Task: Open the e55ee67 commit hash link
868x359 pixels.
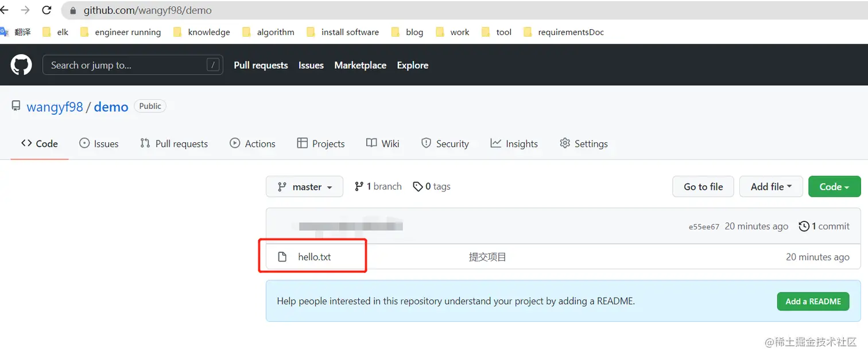Action: click(x=704, y=227)
